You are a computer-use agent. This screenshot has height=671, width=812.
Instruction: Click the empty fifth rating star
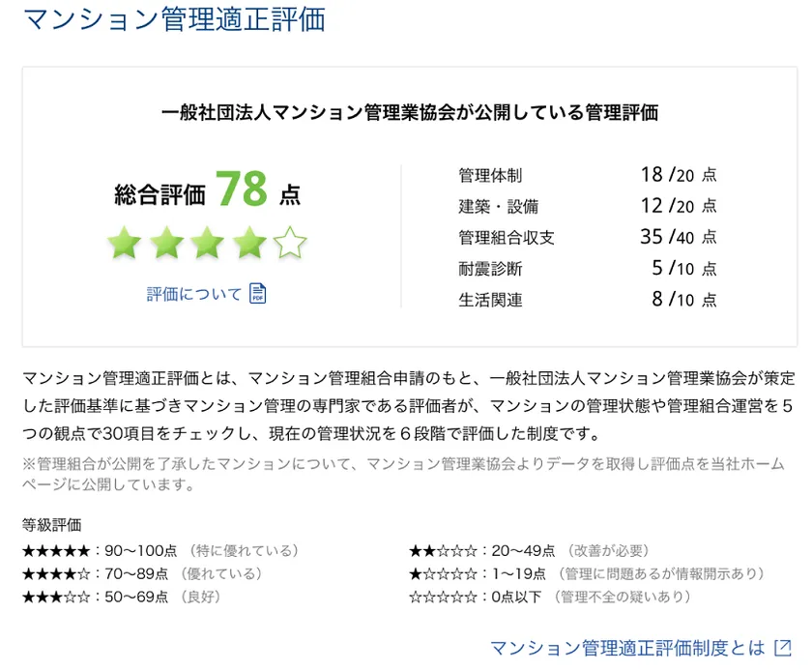[x=290, y=243]
